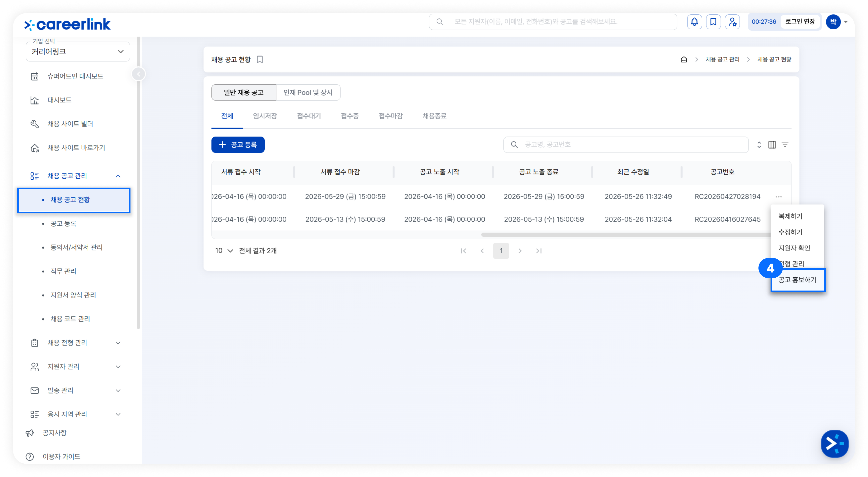Toggle sort order arrows near search
This screenshot has height=477, width=868.
pos(759,145)
